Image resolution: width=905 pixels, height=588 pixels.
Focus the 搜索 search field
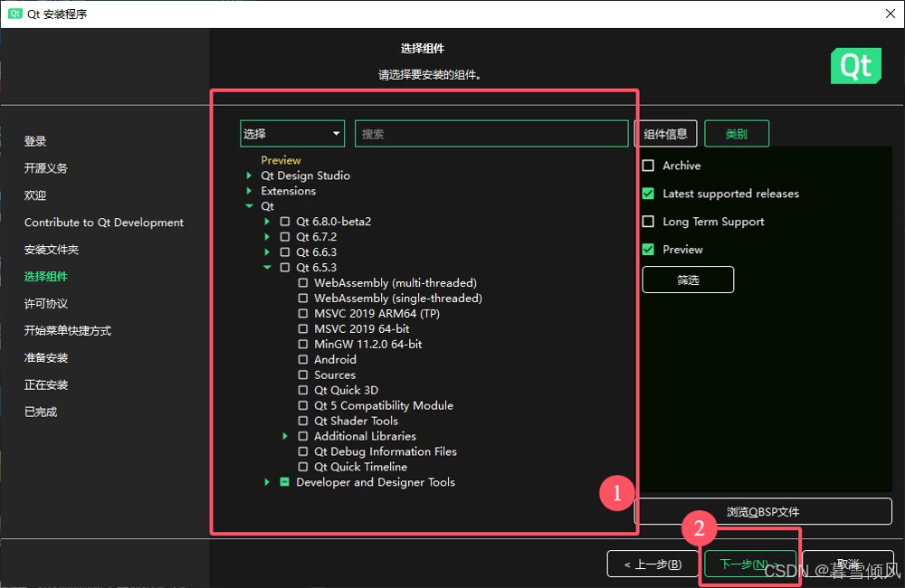pos(491,134)
